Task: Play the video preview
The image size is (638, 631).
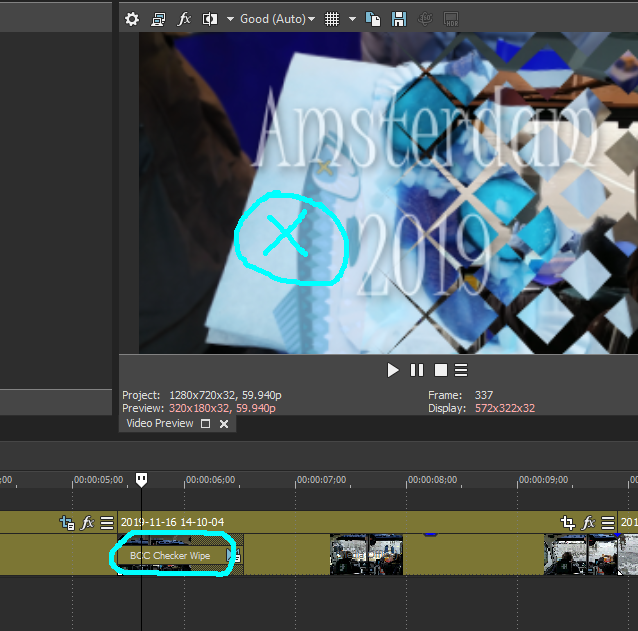Action: coord(393,370)
